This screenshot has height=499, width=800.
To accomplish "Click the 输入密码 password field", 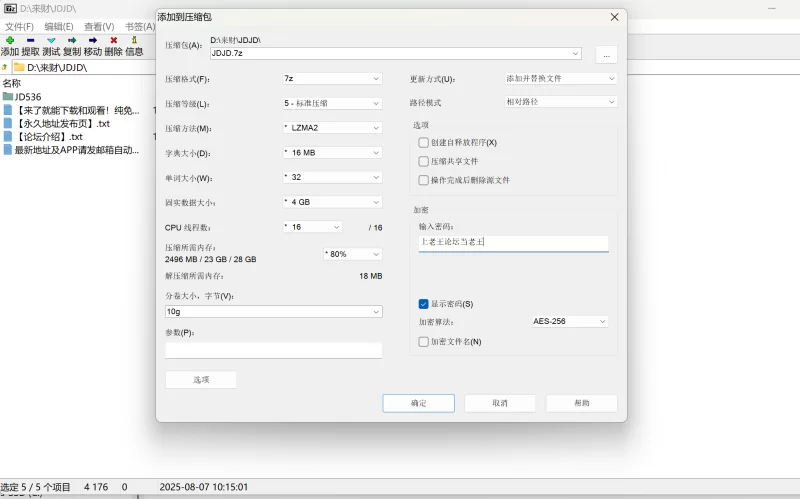I will 513,243.
